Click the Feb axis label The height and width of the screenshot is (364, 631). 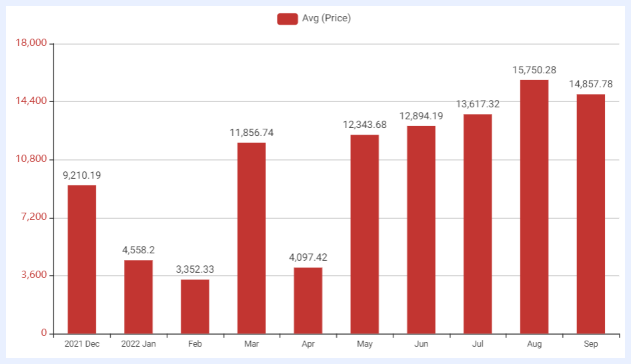click(x=195, y=344)
